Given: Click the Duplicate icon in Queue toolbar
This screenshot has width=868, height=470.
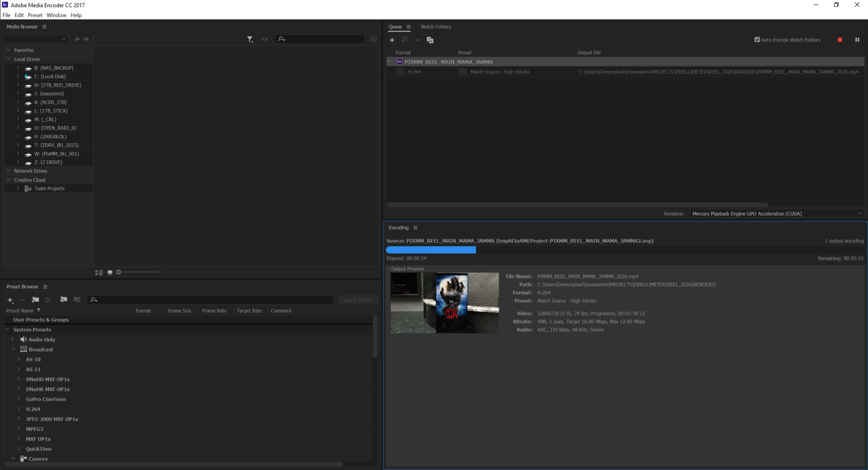Looking at the screenshot, I should pyautogui.click(x=430, y=40).
